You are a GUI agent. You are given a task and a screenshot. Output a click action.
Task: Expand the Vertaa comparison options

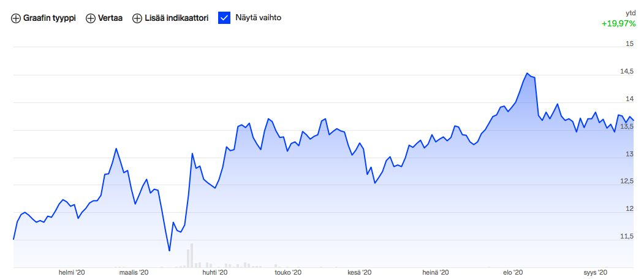click(x=110, y=18)
